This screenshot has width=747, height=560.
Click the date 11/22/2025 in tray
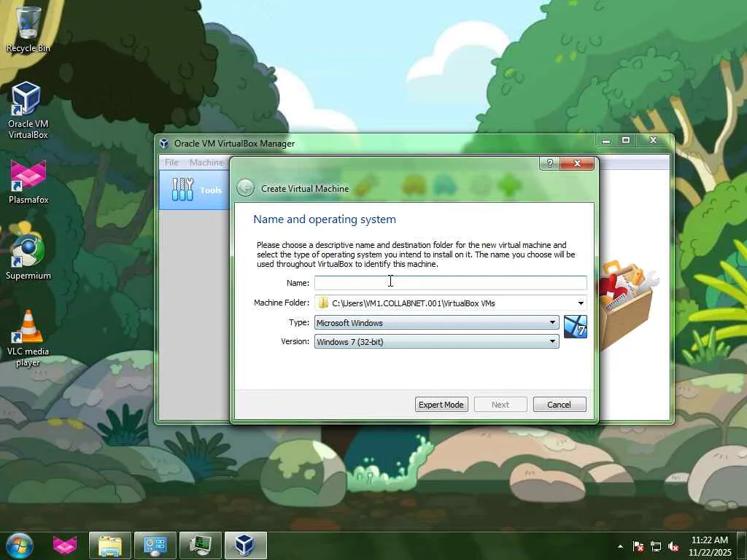pyautogui.click(x=709, y=553)
